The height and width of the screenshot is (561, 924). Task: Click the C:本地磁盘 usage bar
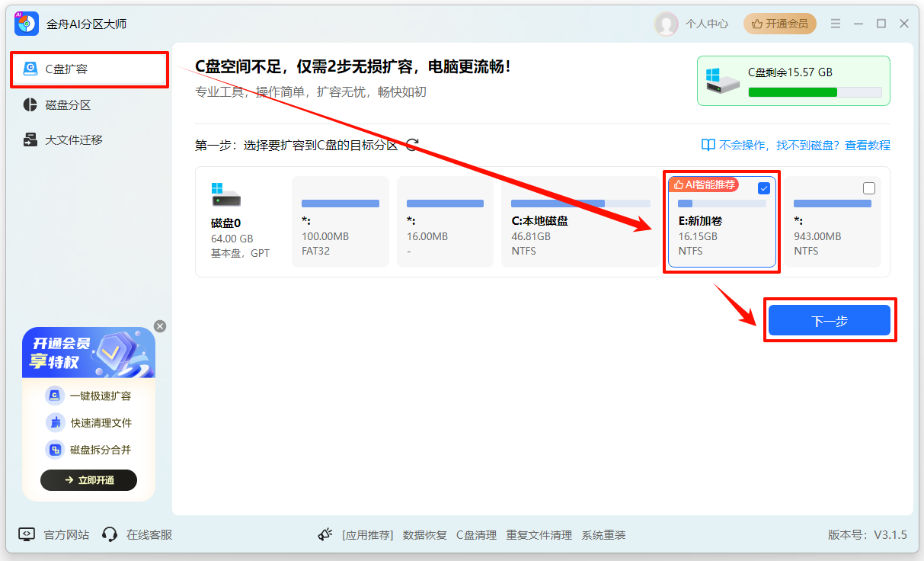[580, 204]
